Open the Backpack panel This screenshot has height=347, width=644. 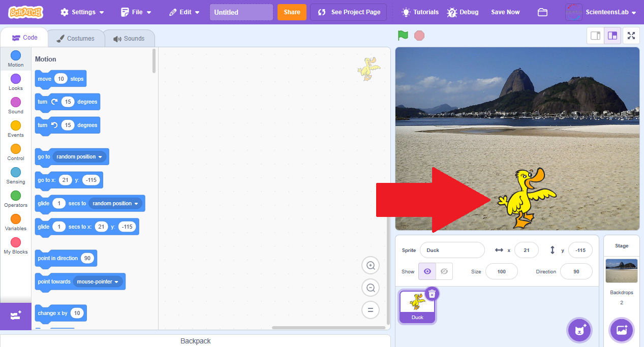click(x=196, y=341)
